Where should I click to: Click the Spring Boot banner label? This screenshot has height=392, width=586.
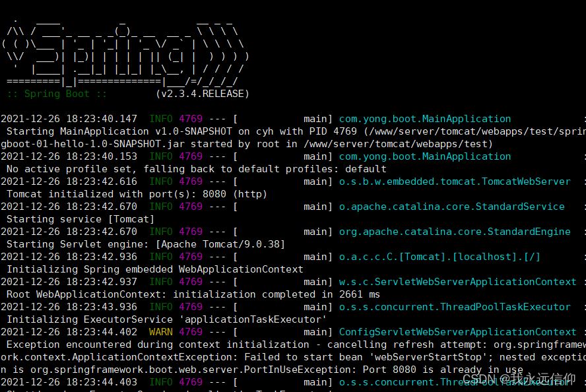(57, 94)
